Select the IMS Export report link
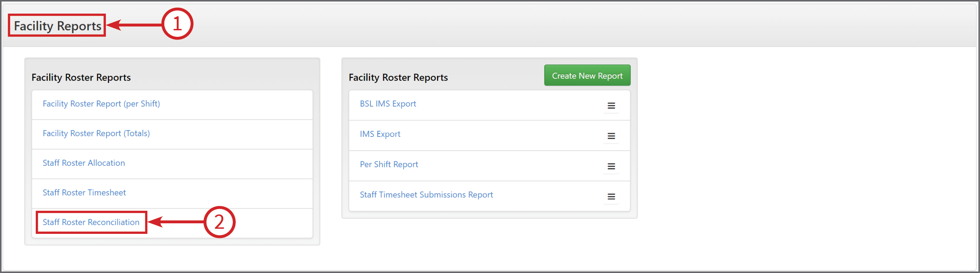This screenshot has width=980, height=273. pyautogui.click(x=380, y=134)
